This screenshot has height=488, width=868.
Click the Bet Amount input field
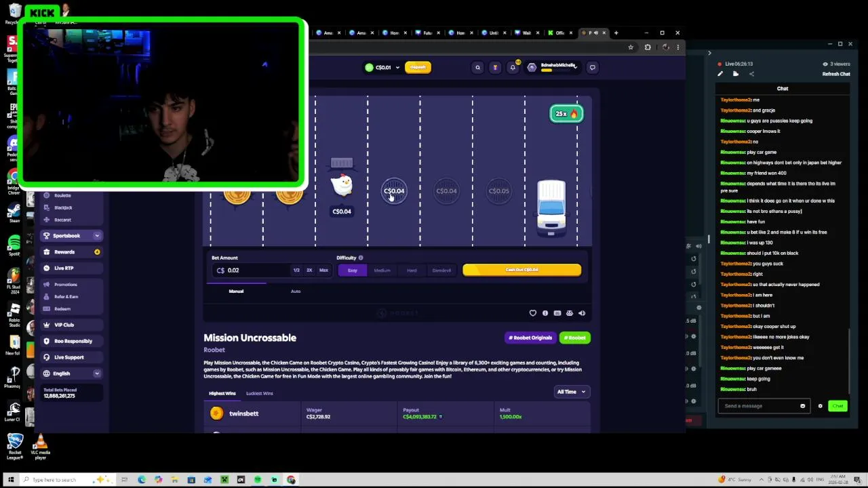click(x=251, y=270)
